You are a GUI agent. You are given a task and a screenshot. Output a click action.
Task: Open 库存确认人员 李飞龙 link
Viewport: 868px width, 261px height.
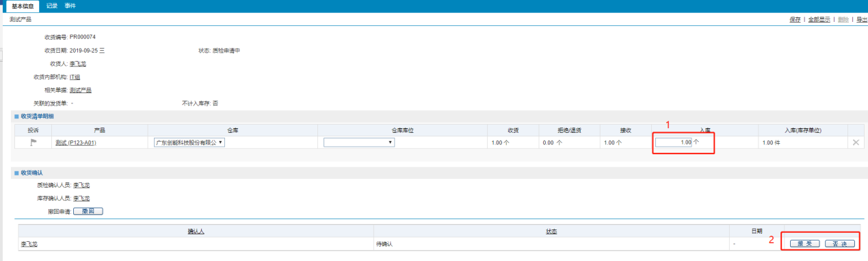[81, 198]
